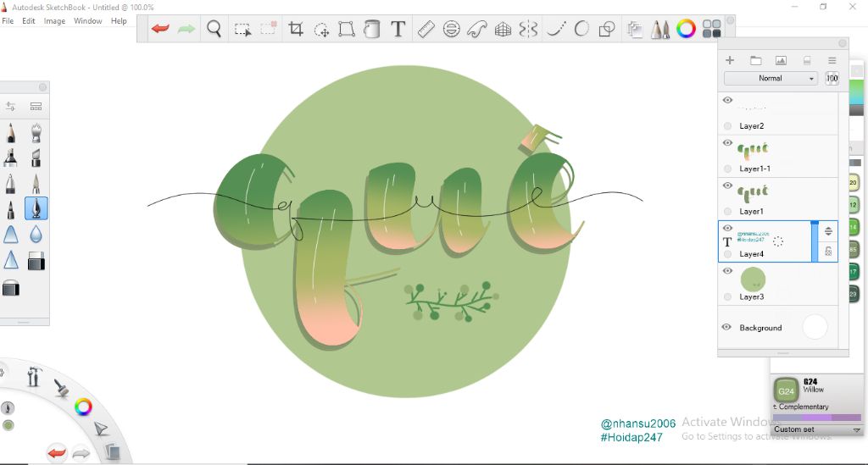Hide Layer2 with its eye icon

(728, 100)
